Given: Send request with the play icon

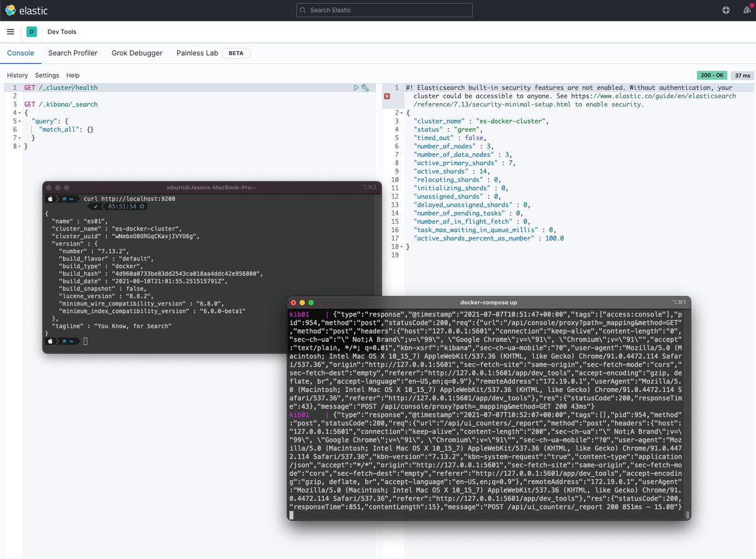Looking at the screenshot, I should click(x=357, y=88).
